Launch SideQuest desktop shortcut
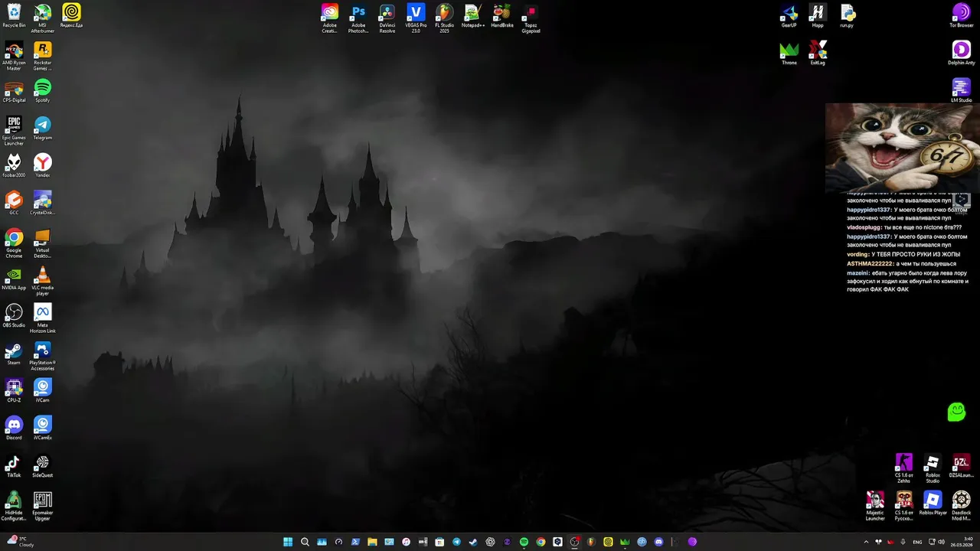 point(43,465)
